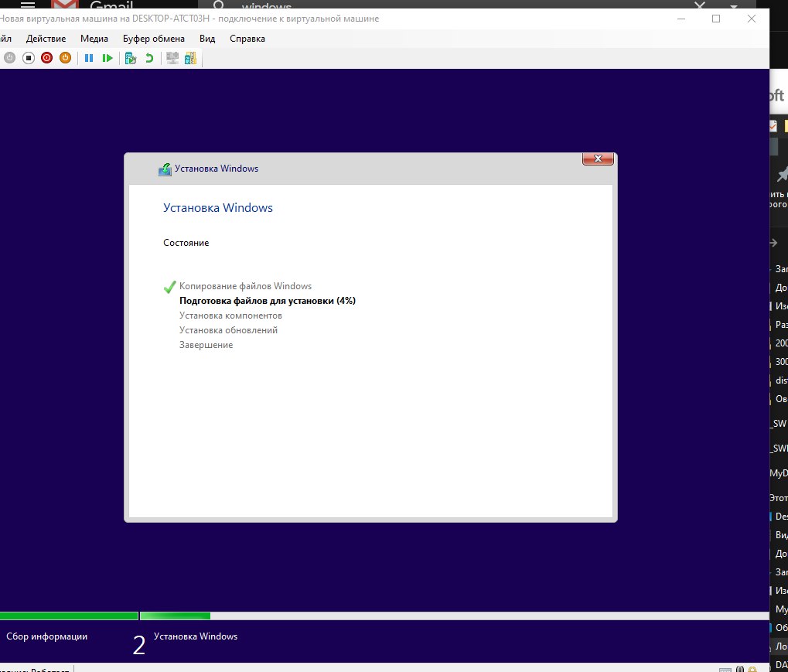
Task: Maximize the virtual machine connection window
Action: click(716, 19)
